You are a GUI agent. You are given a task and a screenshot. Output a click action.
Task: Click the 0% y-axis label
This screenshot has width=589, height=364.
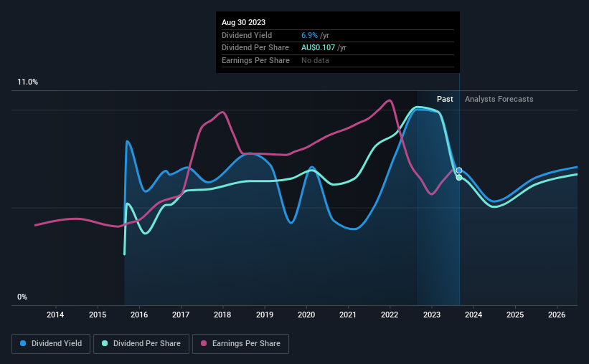click(22, 297)
